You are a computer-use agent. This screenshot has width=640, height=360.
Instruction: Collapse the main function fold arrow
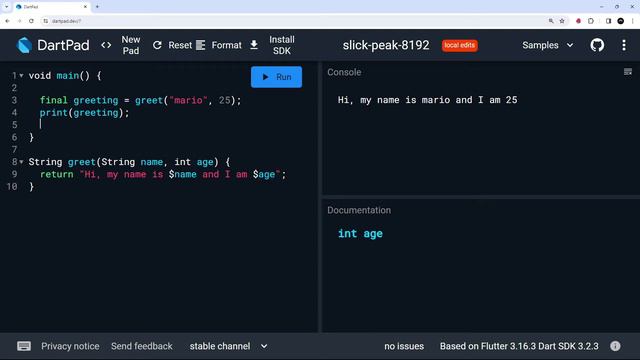pos(21,76)
